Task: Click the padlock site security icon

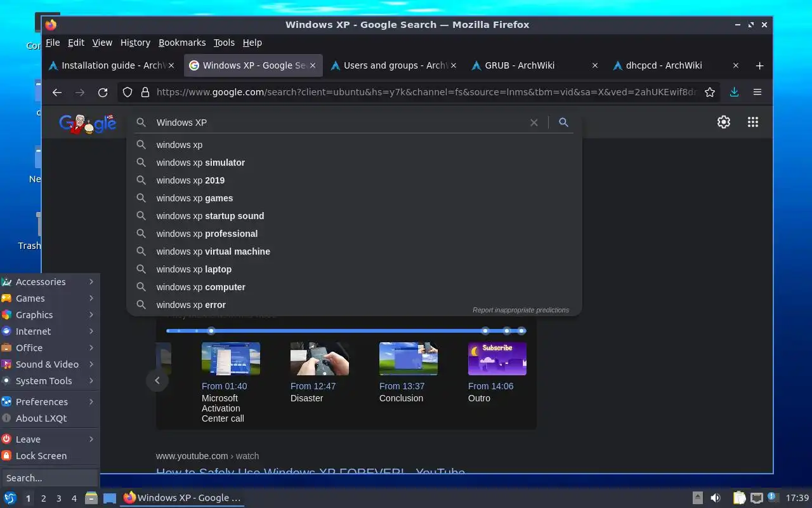Action: click(x=145, y=92)
